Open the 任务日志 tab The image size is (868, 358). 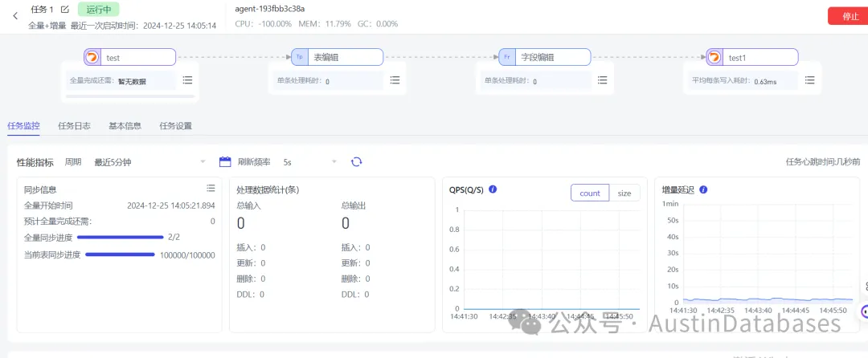click(x=74, y=126)
